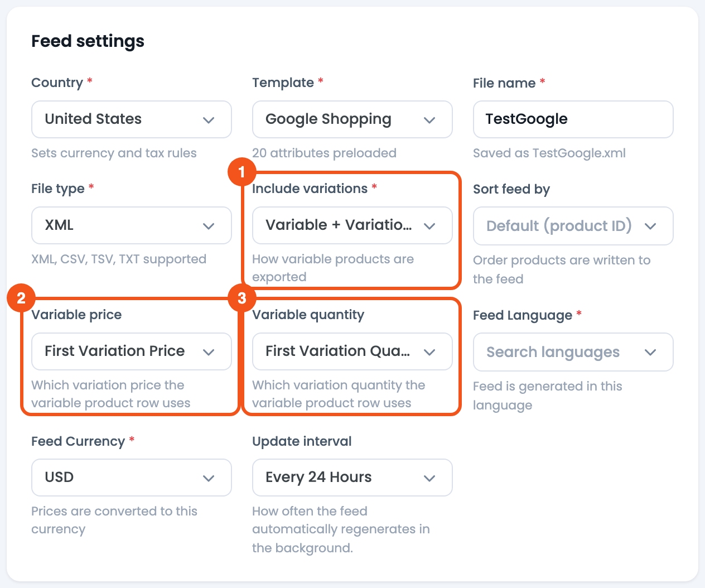Click the 'Saved as TestGoogle.xml' hint
Viewport: 705px width, 588px height.
point(549,153)
